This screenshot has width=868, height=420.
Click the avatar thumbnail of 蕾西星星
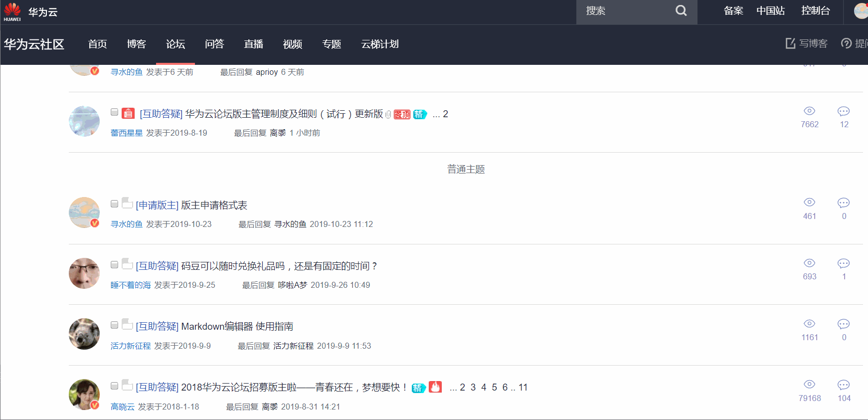[84, 121]
